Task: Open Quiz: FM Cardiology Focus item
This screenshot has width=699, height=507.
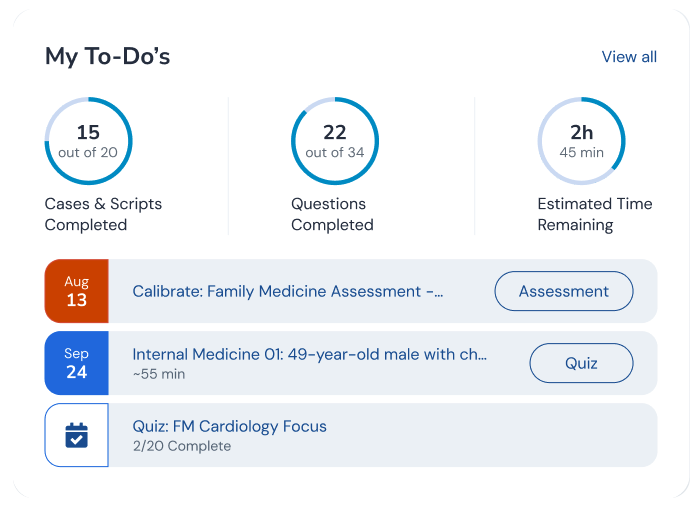Action: [230, 426]
